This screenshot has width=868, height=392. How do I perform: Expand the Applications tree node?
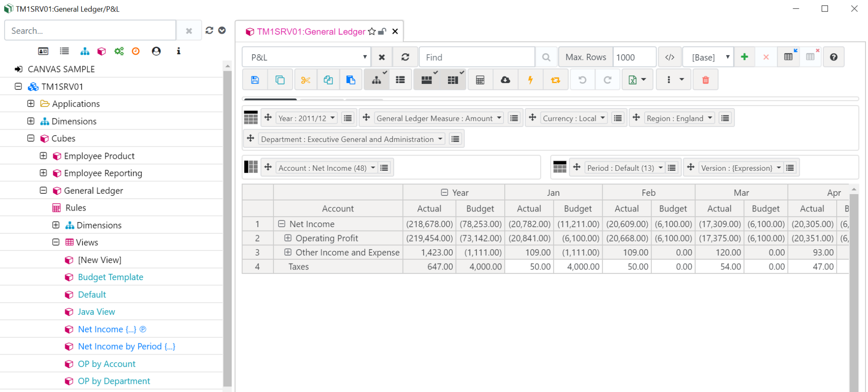click(x=31, y=104)
